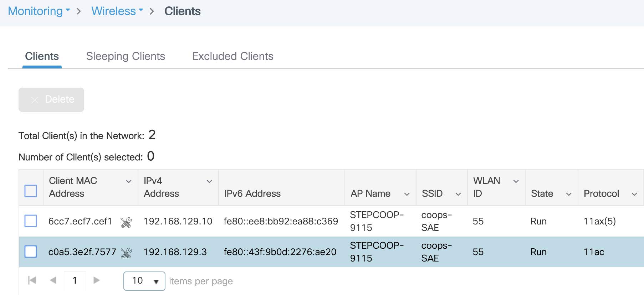Switch to the Excluded Clients tab

tap(232, 56)
